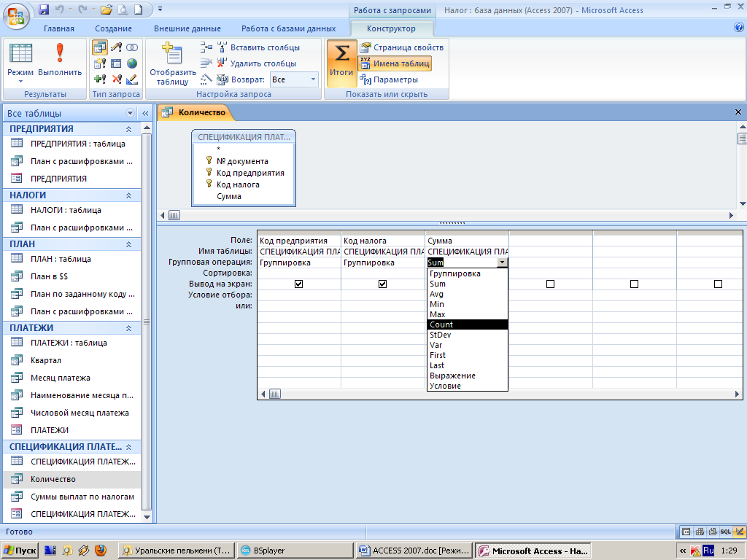The image size is (747, 560).
Task: Redo the last undone action
Action: (83, 9)
